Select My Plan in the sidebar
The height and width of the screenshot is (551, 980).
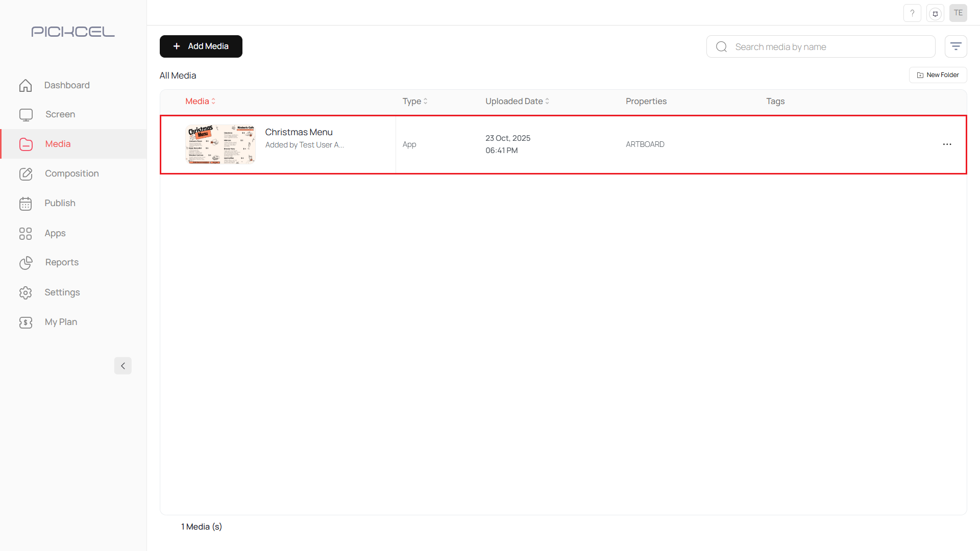tap(61, 322)
